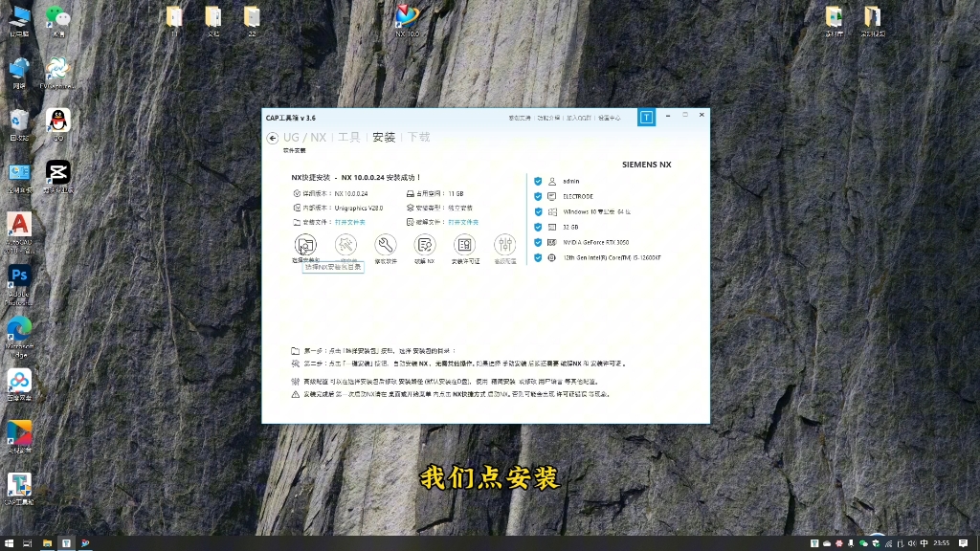Click the 破解 NX crack icon
Screen dimensions: 980x551
pos(426,246)
